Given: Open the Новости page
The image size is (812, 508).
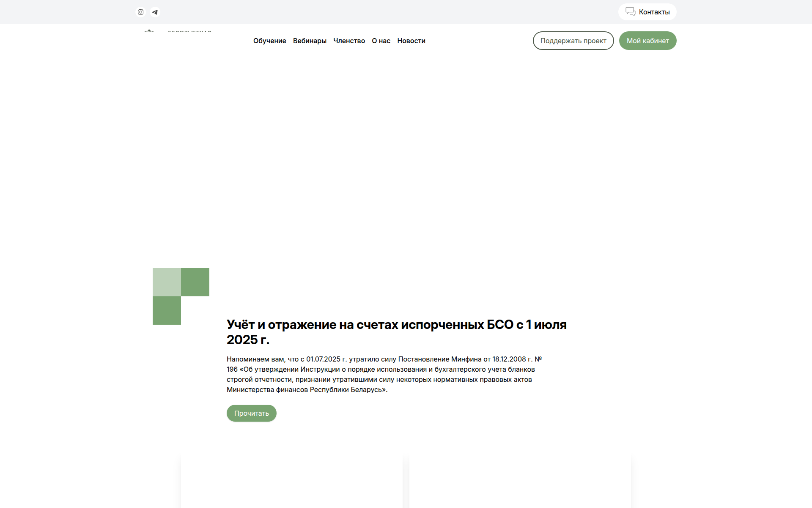Looking at the screenshot, I should pyautogui.click(x=411, y=41).
